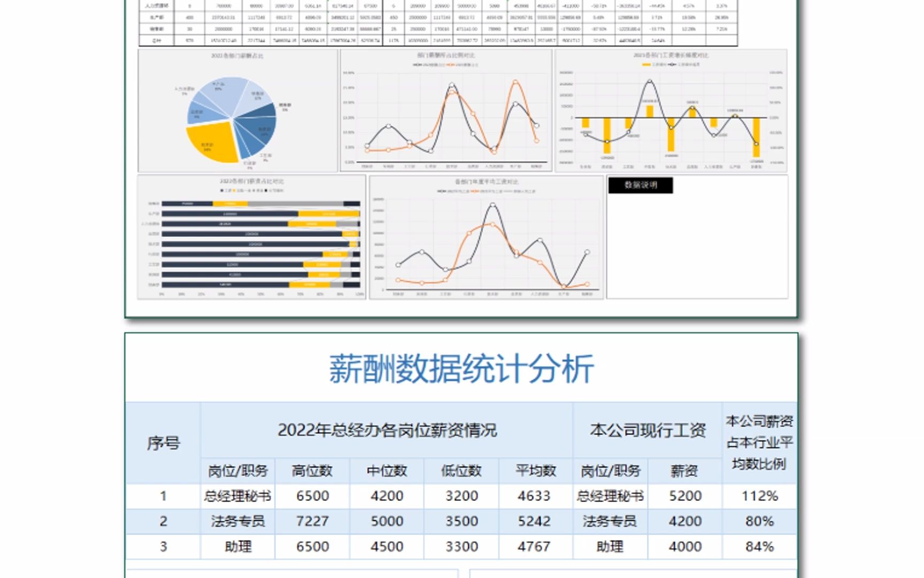Click the 84% ratio cell
The width and height of the screenshot is (924, 578).
click(x=759, y=547)
